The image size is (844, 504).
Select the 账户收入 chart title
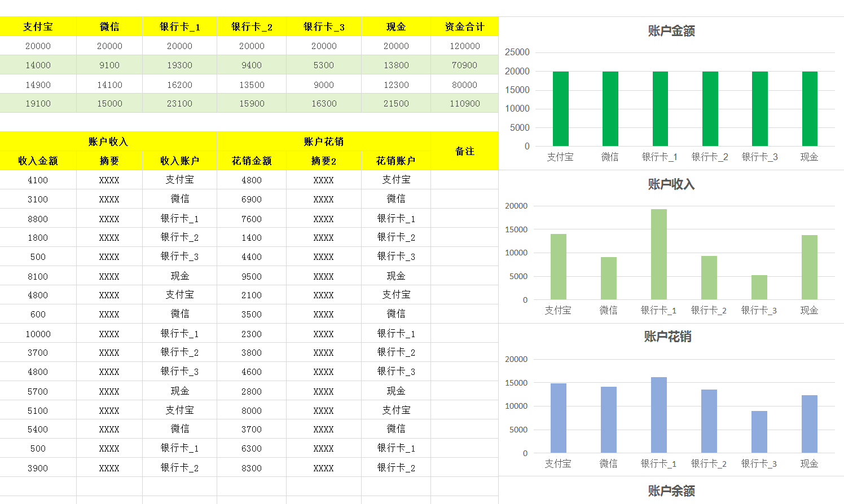point(671,184)
